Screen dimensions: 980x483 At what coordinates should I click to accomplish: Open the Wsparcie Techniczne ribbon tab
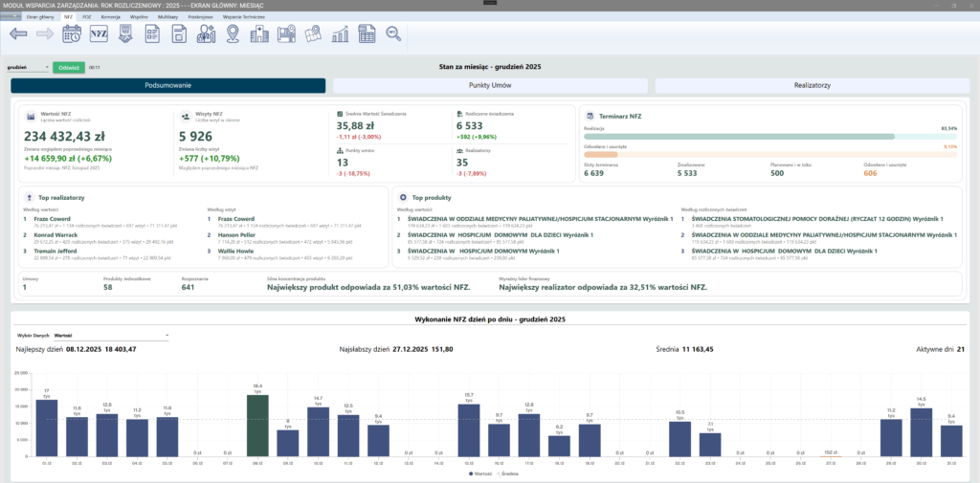240,17
